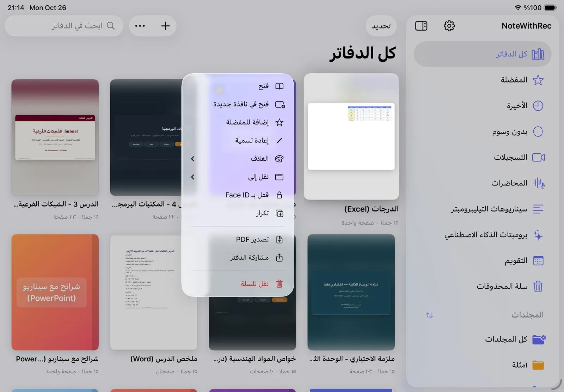The image size is (564, 392).
Task: Click the untagged dashed circle icon
Action: coord(538,131)
